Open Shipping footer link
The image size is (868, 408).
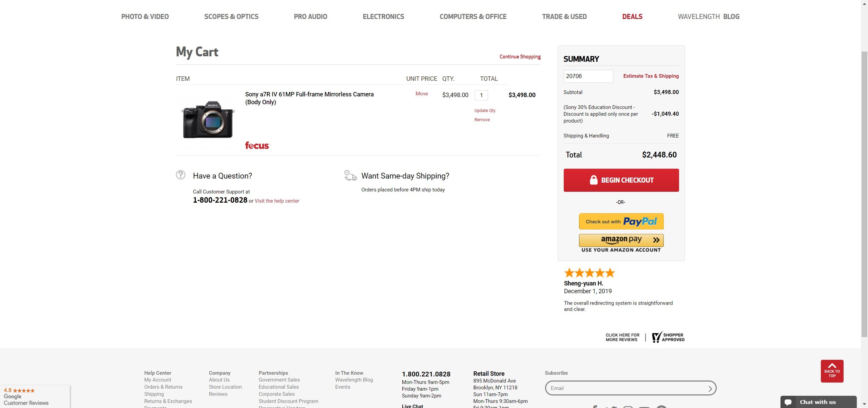coord(154,394)
